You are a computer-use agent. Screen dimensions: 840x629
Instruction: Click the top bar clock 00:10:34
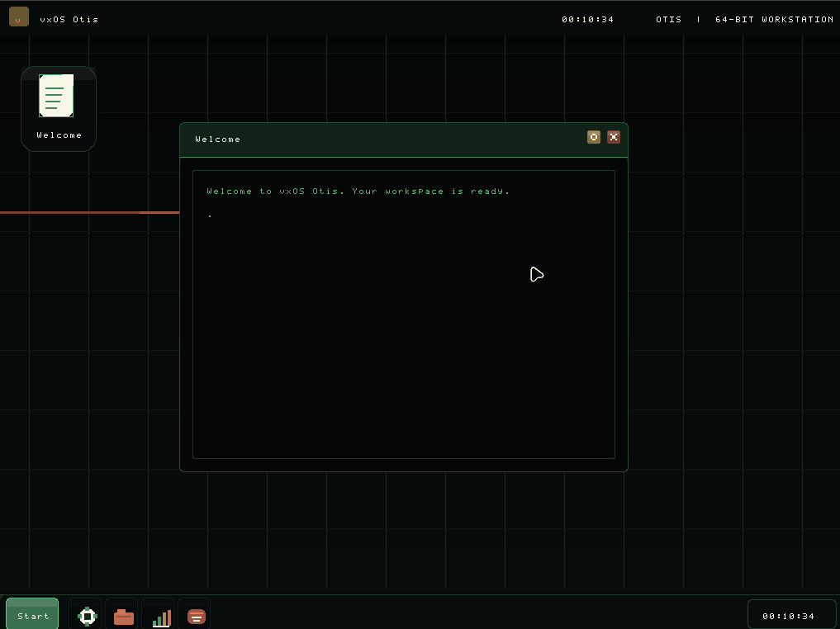tap(587, 19)
